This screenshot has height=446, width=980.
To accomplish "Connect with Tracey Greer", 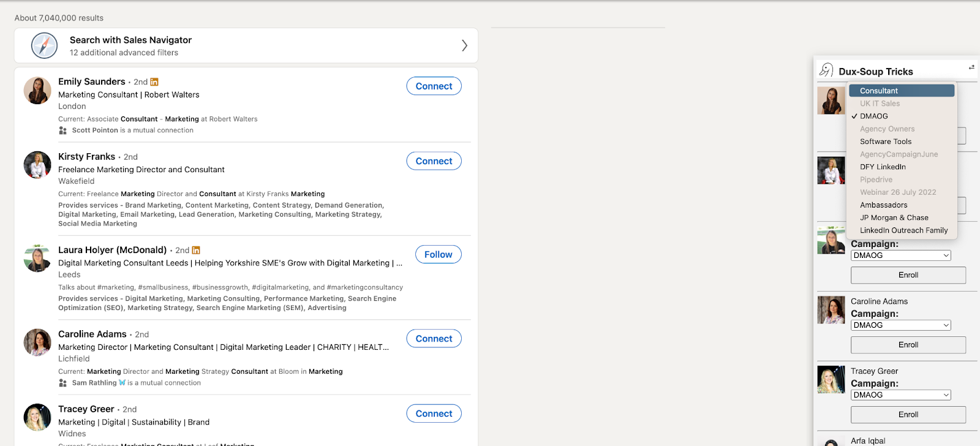I will (434, 414).
